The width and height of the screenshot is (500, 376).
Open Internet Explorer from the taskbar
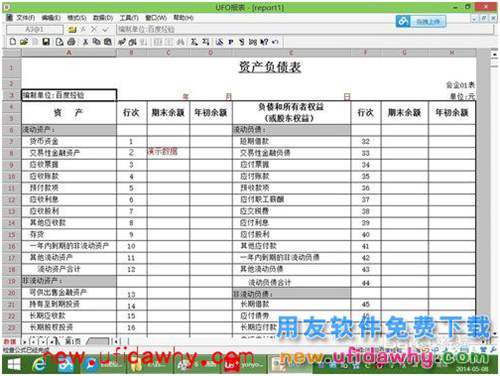click(x=39, y=364)
